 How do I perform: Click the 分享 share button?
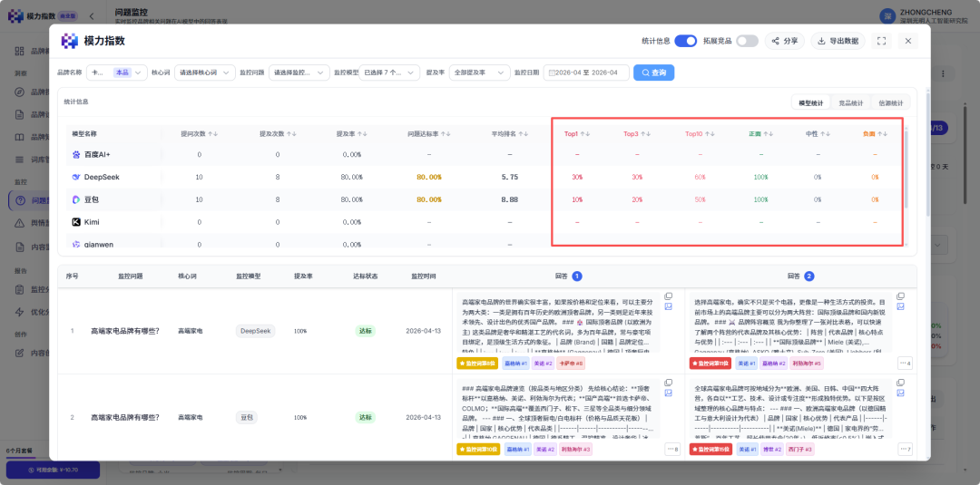coord(785,41)
